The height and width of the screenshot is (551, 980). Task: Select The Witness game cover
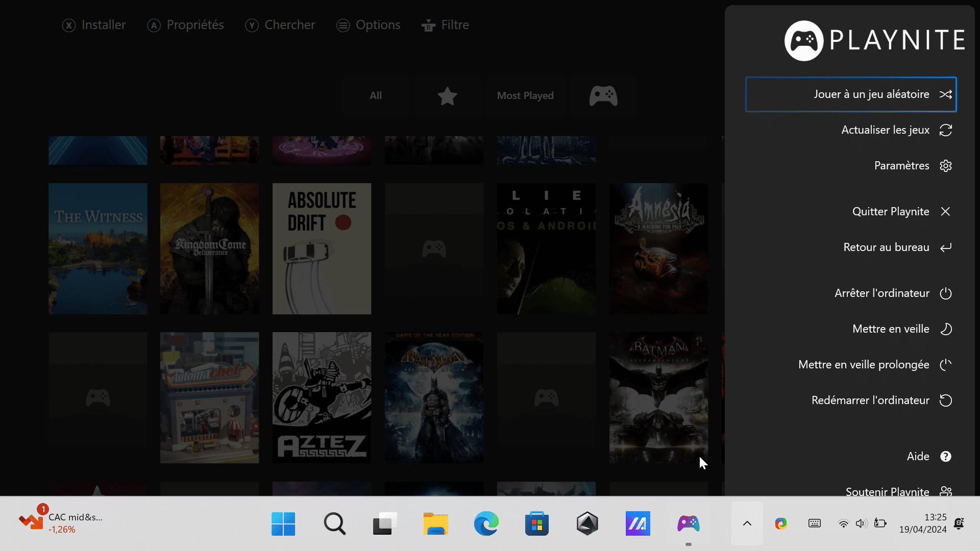pyautogui.click(x=98, y=248)
